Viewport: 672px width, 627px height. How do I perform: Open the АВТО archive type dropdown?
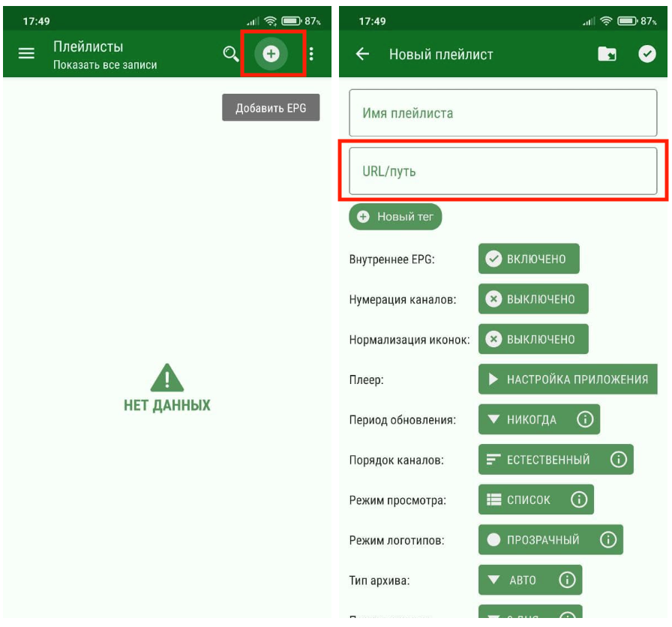click(513, 580)
